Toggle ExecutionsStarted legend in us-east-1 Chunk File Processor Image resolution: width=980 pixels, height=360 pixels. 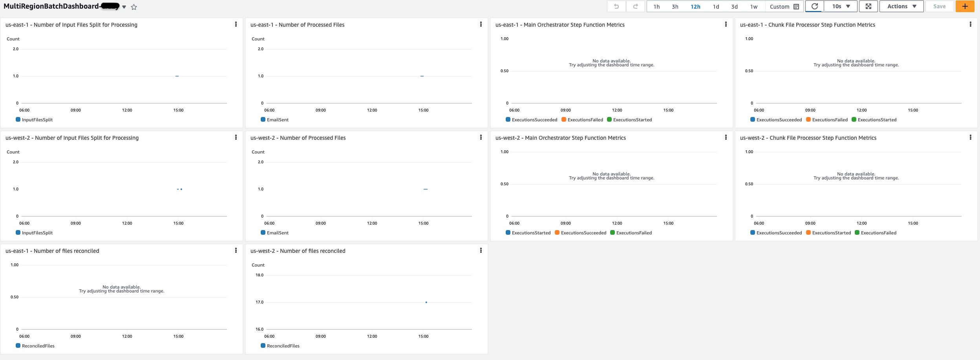[x=874, y=120]
